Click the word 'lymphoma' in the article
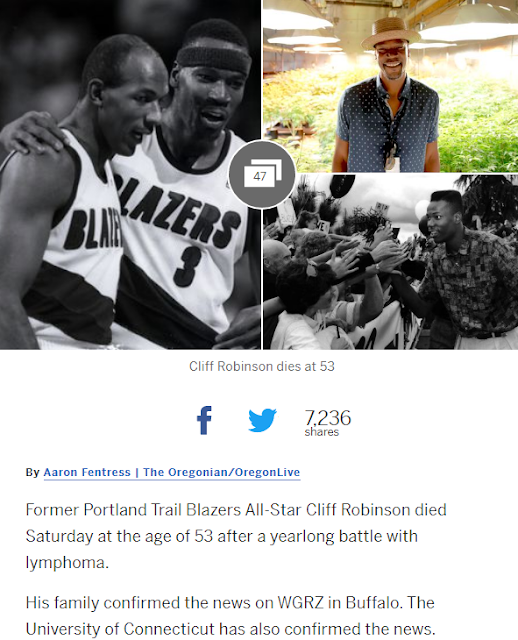The image size is (518, 640). (65, 562)
